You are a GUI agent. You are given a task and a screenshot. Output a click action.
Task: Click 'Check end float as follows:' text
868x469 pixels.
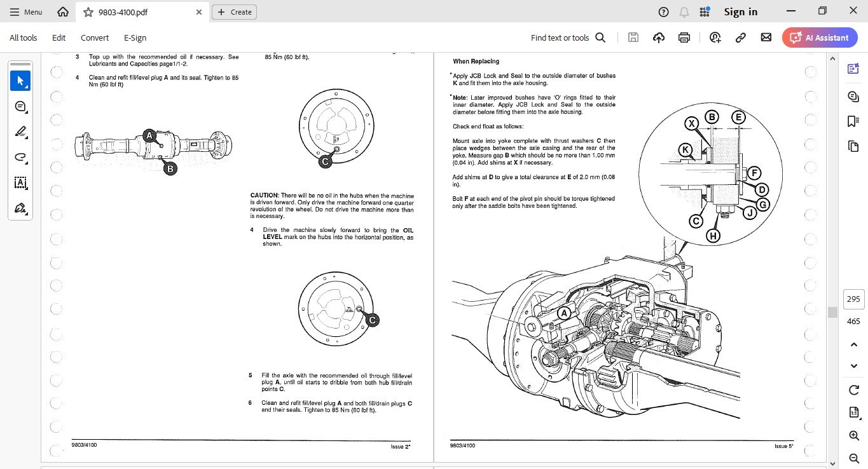[488, 126]
